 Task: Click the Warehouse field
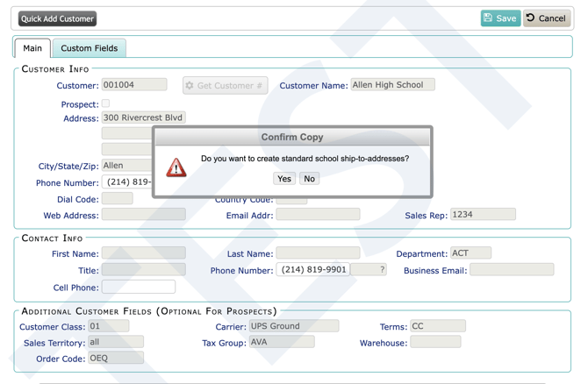[435, 342]
